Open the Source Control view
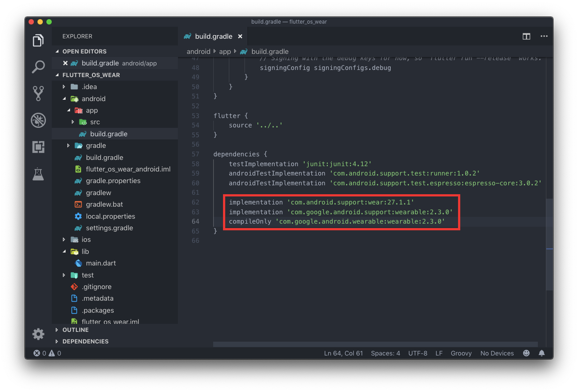 [x=38, y=94]
